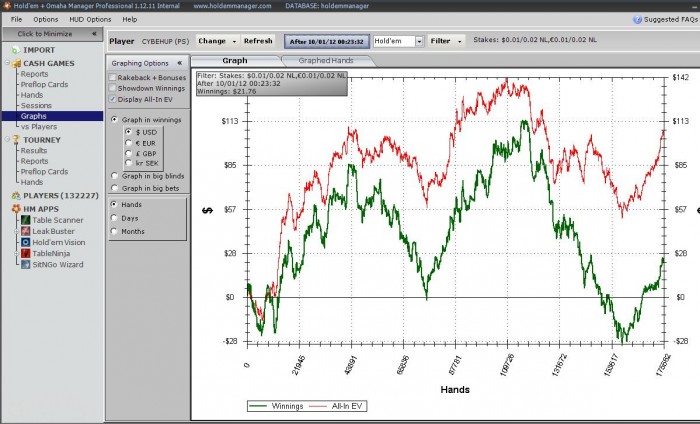Open Suggested FAQs link

(x=671, y=20)
